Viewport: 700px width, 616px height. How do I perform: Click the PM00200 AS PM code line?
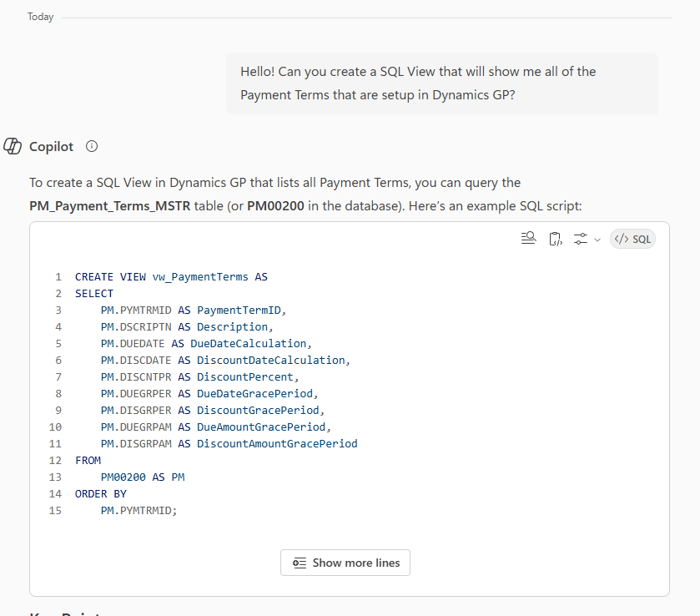tap(143, 477)
